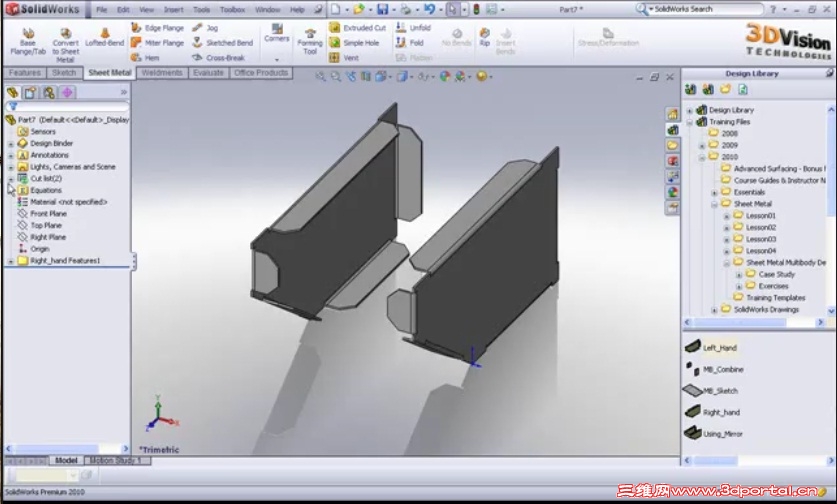
Task: Choose the Cross-Break tool
Action: point(218,58)
